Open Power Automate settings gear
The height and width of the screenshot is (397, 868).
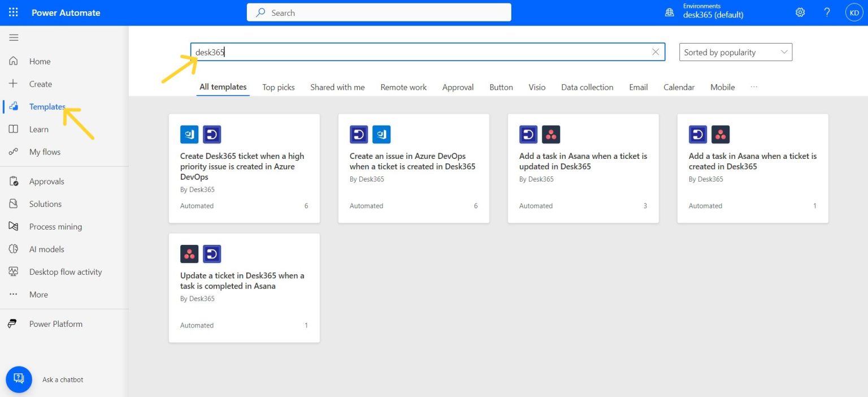[800, 12]
